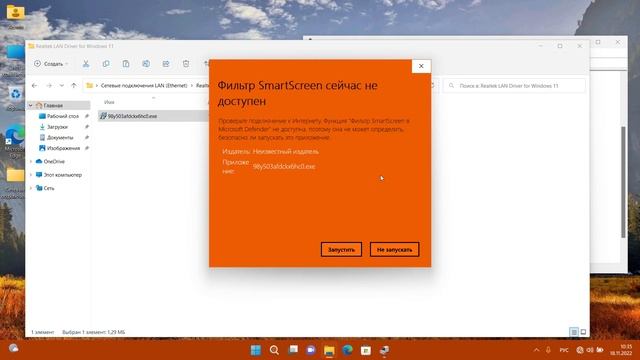Open the weather widget on the taskbar
Screen dimensions: 640x360
(x=13, y=349)
